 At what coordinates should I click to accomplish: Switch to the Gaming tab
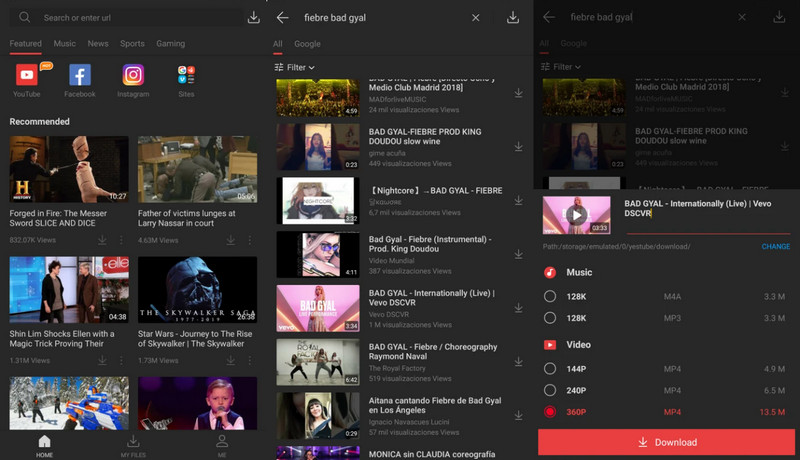point(170,44)
